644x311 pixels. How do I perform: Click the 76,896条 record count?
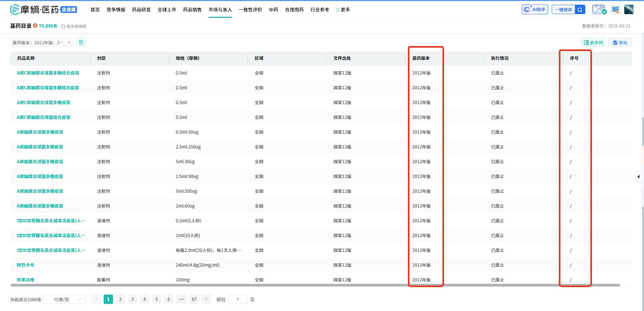(x=48, y=26)
